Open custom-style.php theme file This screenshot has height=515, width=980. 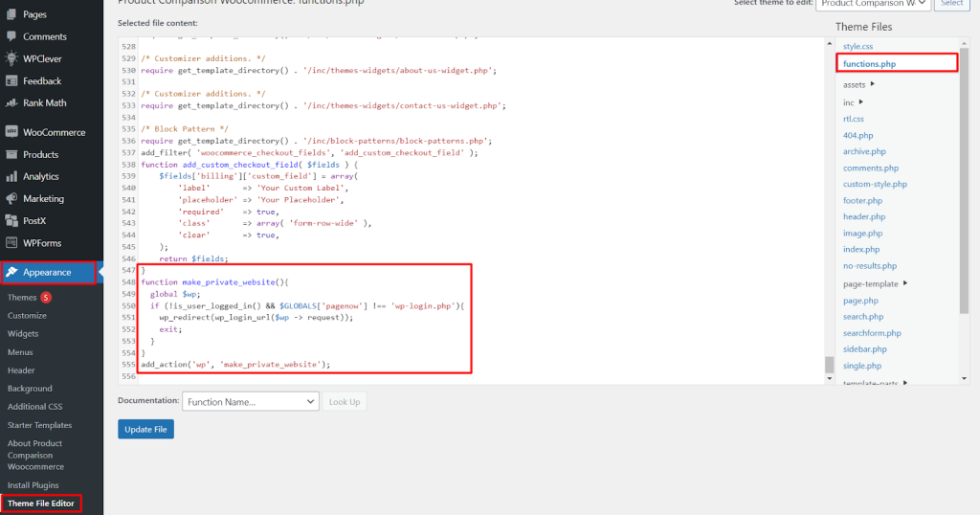(x=875, y=184)
